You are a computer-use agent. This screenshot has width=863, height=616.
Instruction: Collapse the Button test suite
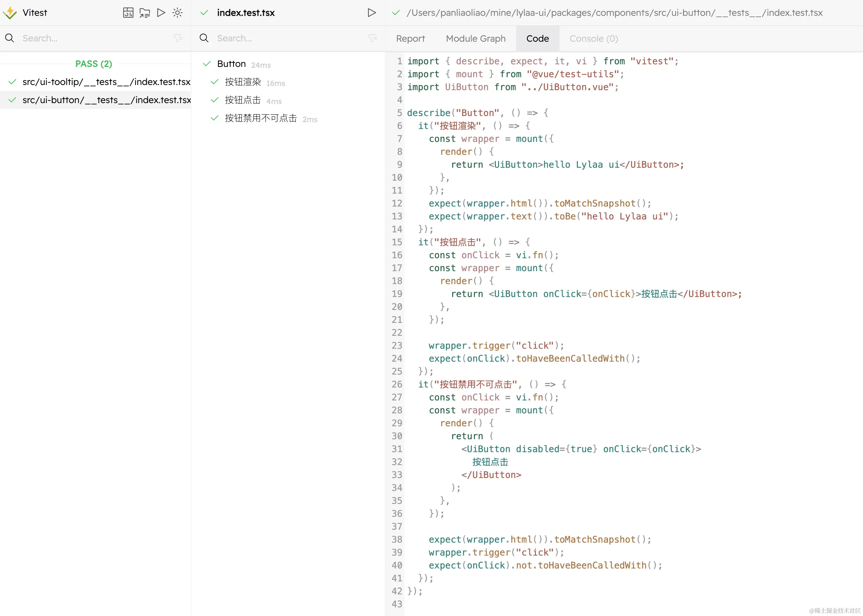pyautogui.click(x=231, y=64)
